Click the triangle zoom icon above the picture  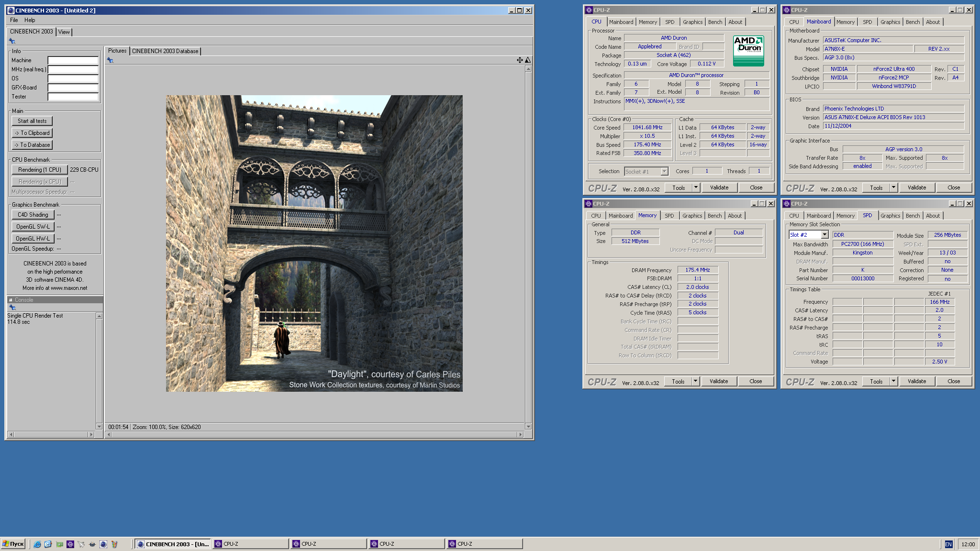528,60
